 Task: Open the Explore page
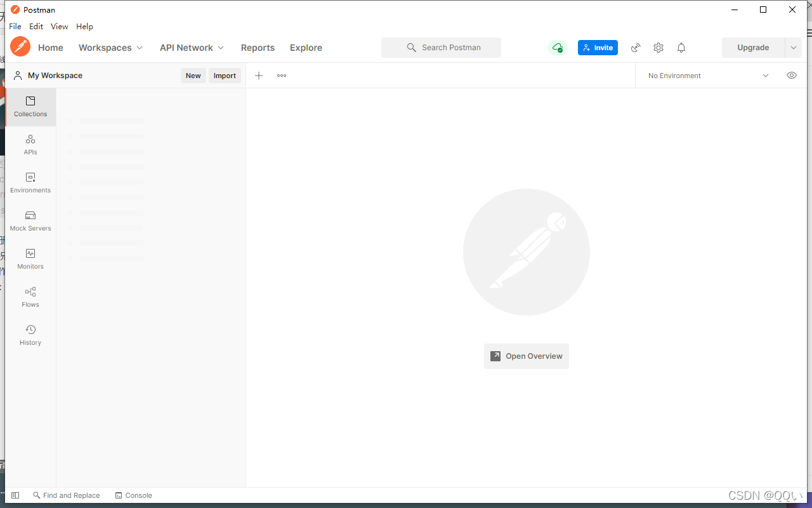pos(306,48)
